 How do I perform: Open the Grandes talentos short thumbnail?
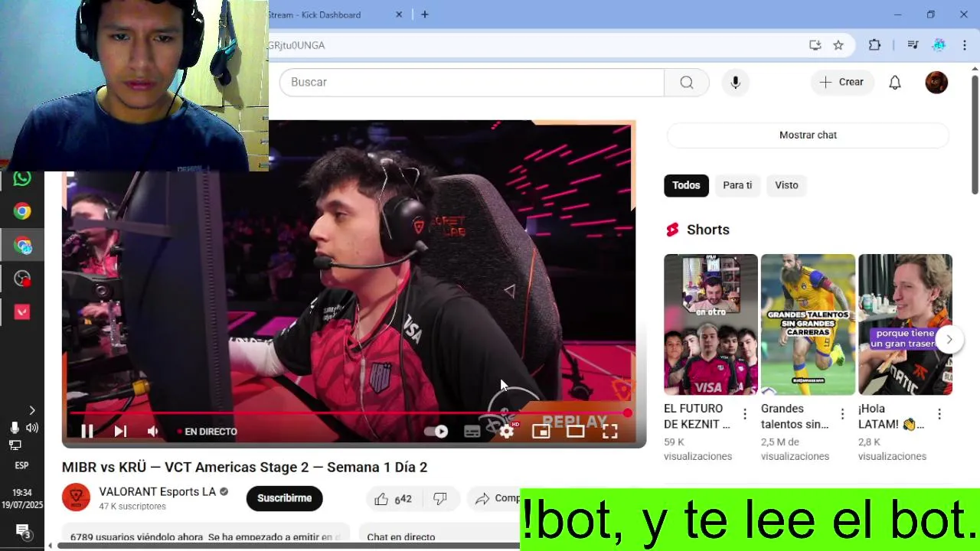(x=808, y=324)
